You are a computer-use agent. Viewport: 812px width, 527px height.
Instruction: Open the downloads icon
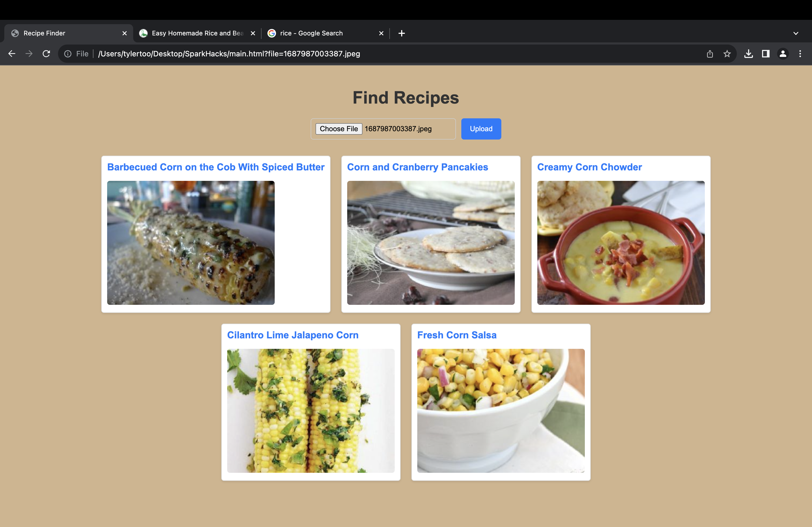(x=749, y=53)
